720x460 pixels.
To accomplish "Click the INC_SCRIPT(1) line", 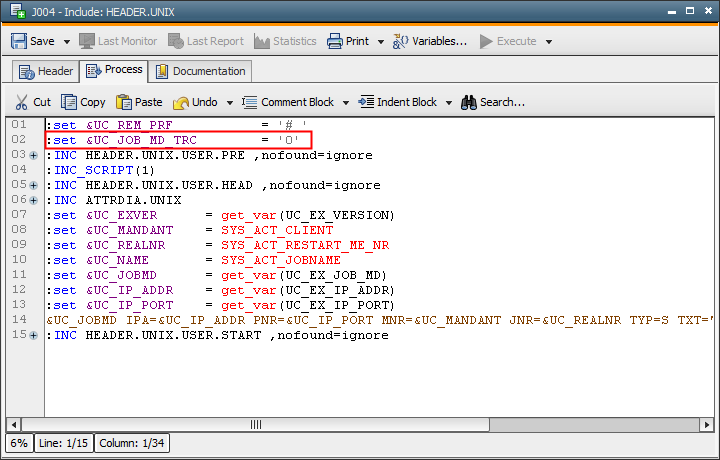I will 101,170.
